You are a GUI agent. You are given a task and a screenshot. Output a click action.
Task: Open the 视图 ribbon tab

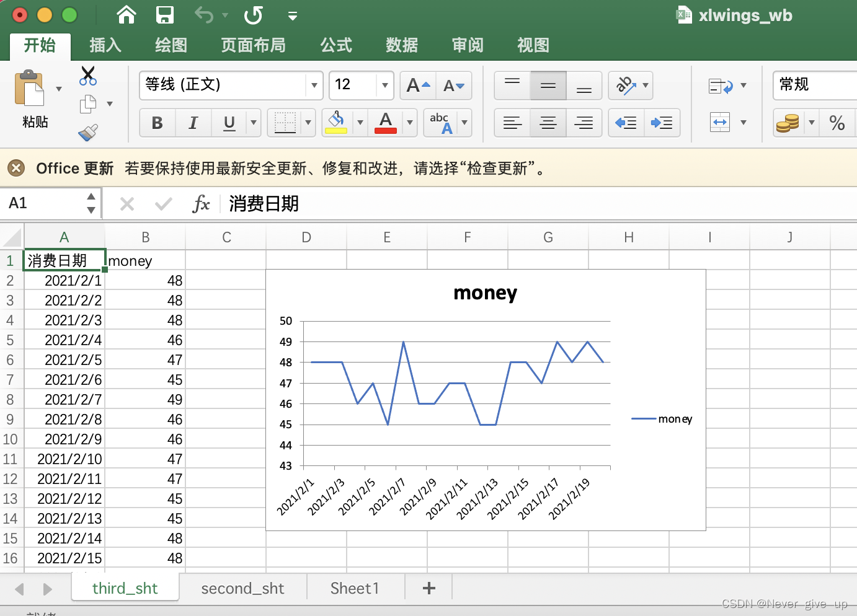click(x=533, y=45)
